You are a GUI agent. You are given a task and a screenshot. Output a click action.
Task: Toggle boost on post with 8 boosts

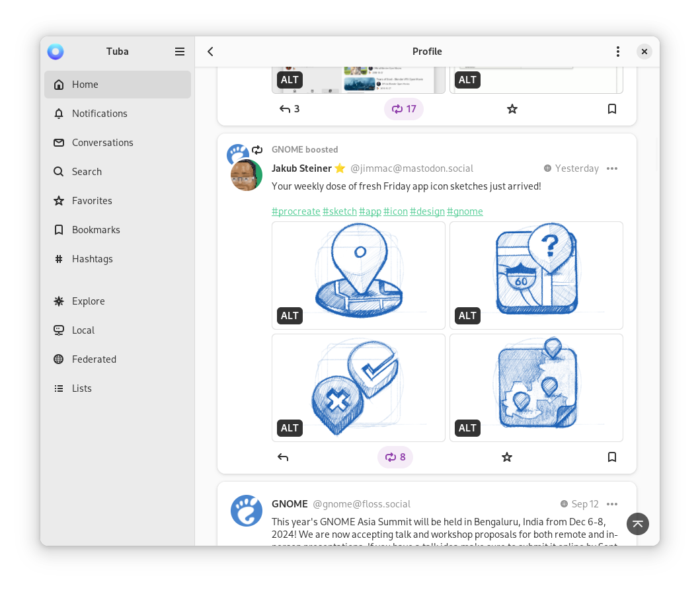point(395,457)
